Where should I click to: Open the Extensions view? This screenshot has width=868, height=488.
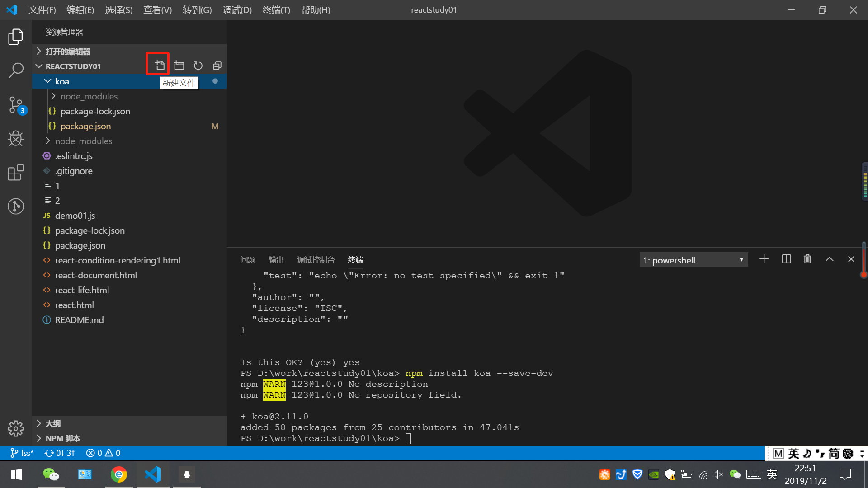pos(16,173)
